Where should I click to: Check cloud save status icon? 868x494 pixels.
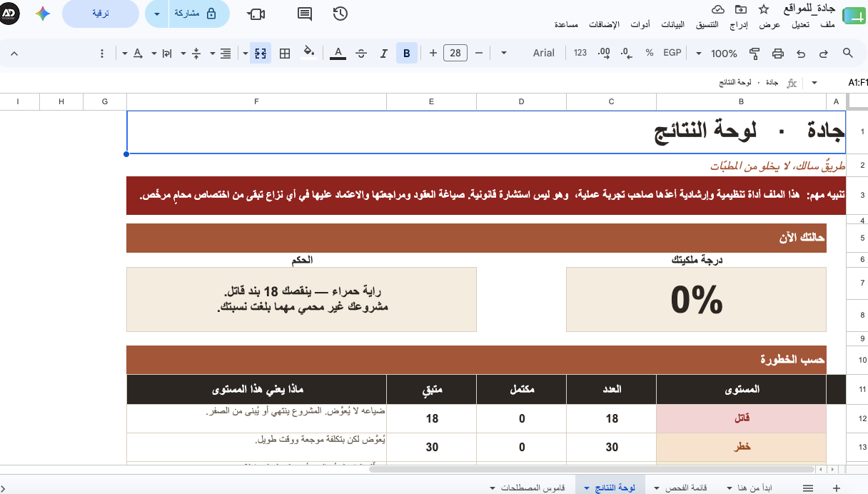pos(719,9)
